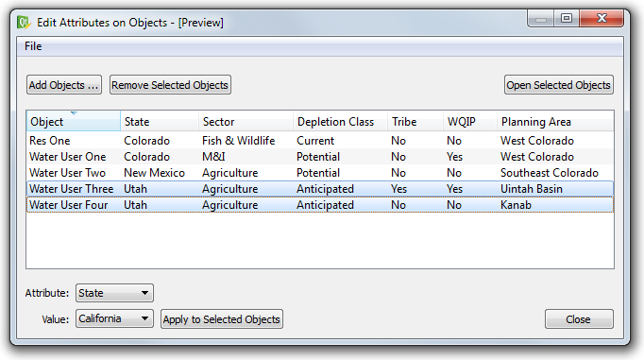Viewport: 644px width, 360px height.
Task: Click the State column header
Action: 160,121
